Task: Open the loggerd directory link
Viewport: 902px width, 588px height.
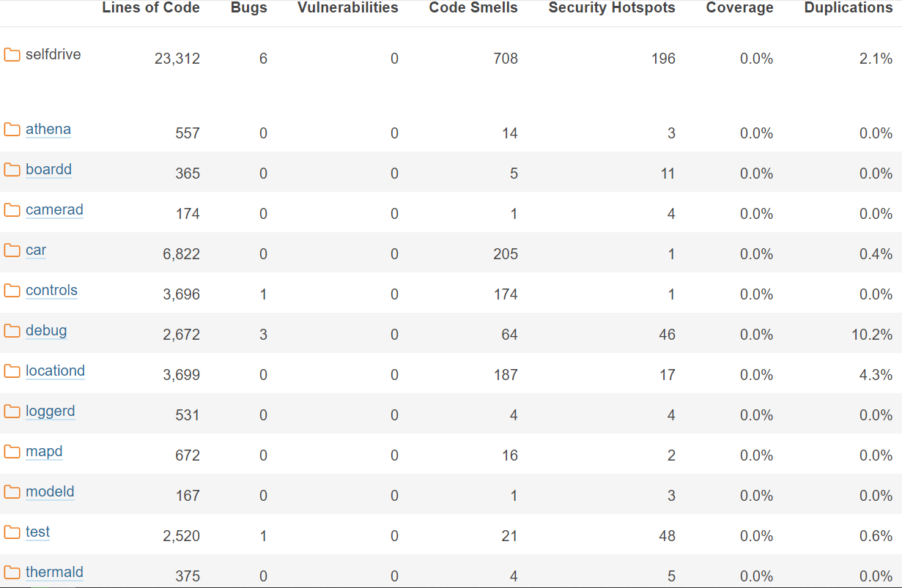Action: tap(51, 412)
